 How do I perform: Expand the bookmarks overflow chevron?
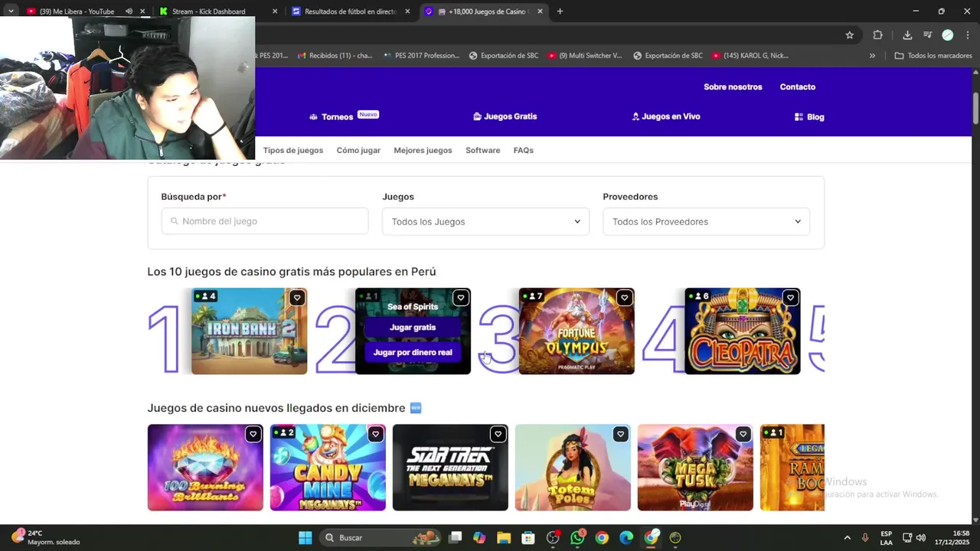tap(872, 55)
